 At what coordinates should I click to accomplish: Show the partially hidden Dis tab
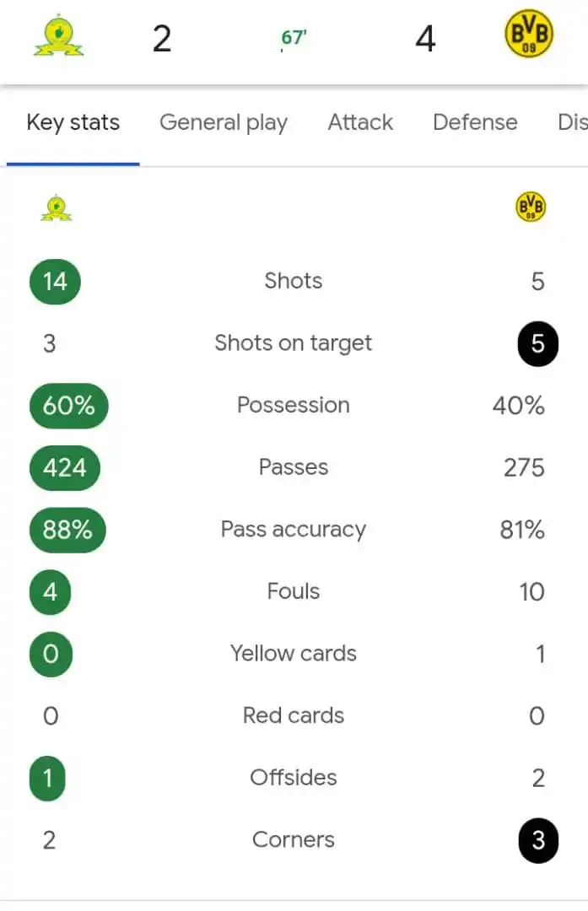(572, 122)
